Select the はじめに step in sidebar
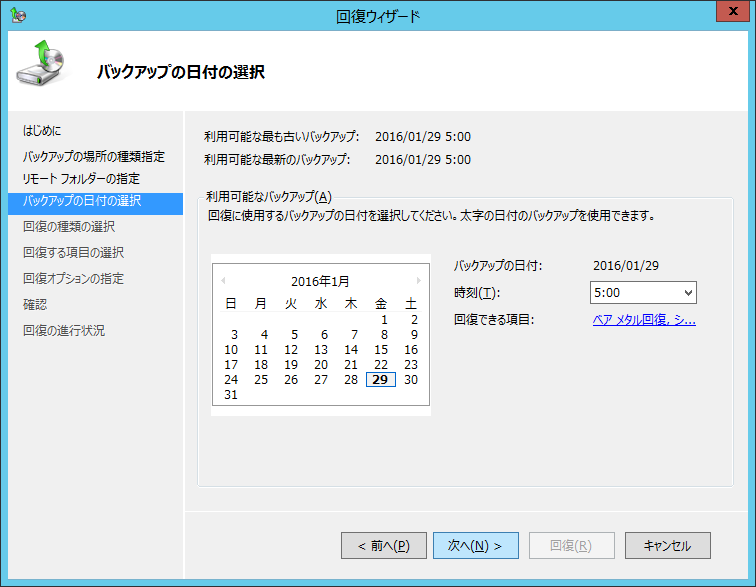This screenshot has width=756, height=587. [42, 131]
